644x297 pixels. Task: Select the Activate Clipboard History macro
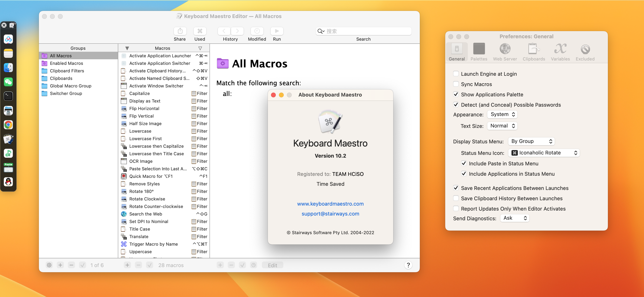[164, 71]
